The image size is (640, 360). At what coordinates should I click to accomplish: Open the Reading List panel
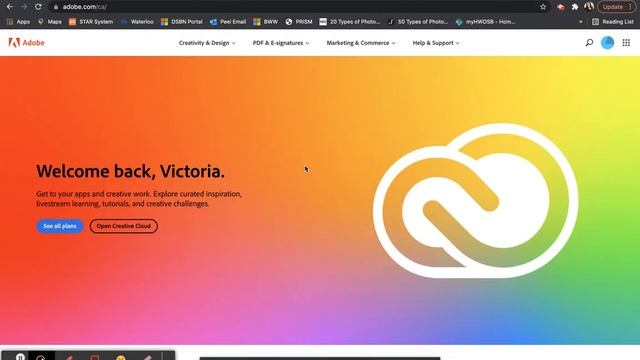(x=613, y=22)
